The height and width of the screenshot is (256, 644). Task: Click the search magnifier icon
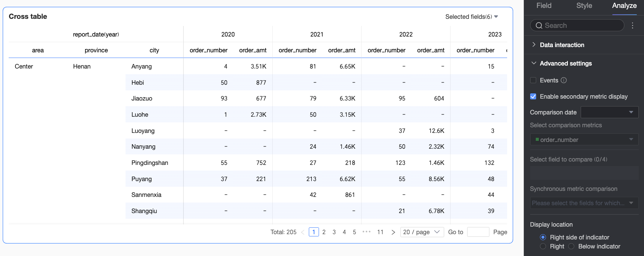[x=539, y=26]
